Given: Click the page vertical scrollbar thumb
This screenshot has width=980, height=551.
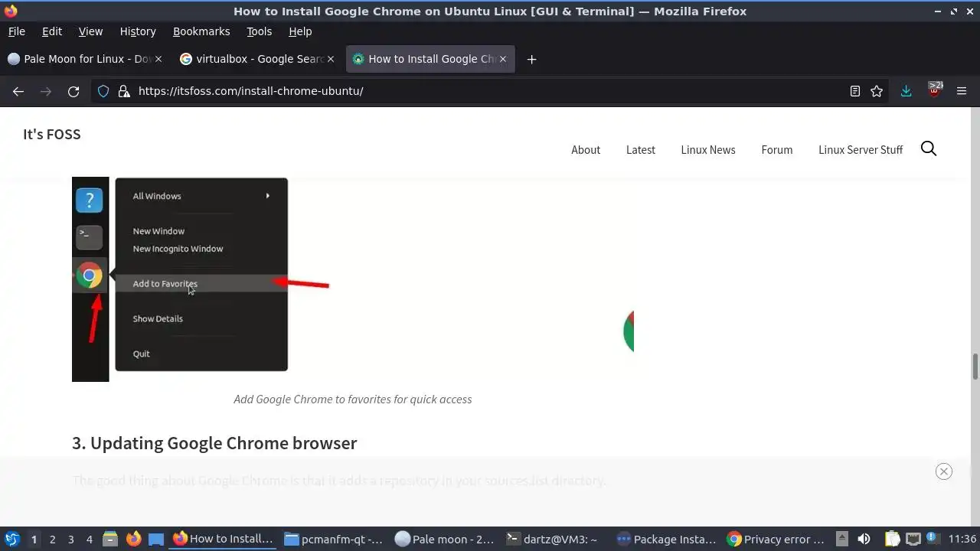Looking at the screenshot, I should pyautogui.click(x=975, y=366).
